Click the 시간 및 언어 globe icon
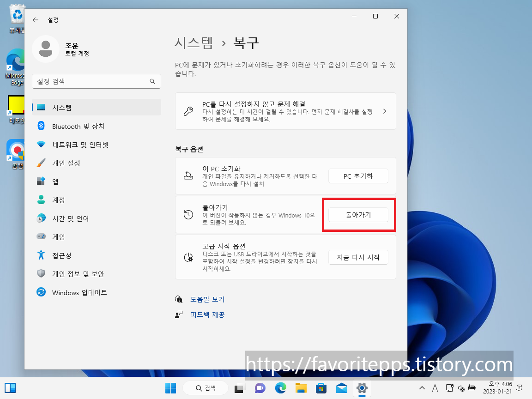532x399 pixels. pos(41,218)
